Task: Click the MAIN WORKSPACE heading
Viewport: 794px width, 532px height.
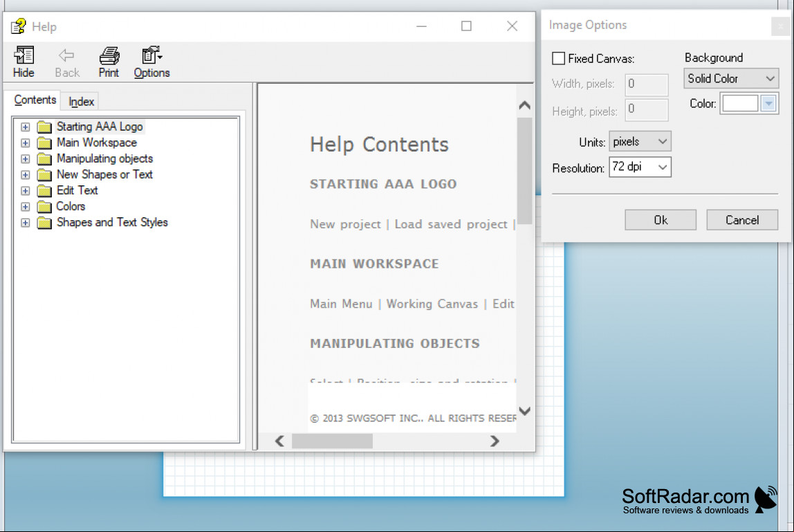Action: 374,264
